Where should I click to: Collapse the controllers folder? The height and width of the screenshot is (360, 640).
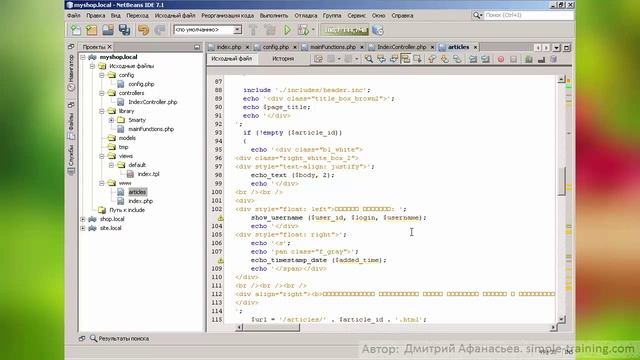coord(102,93)
